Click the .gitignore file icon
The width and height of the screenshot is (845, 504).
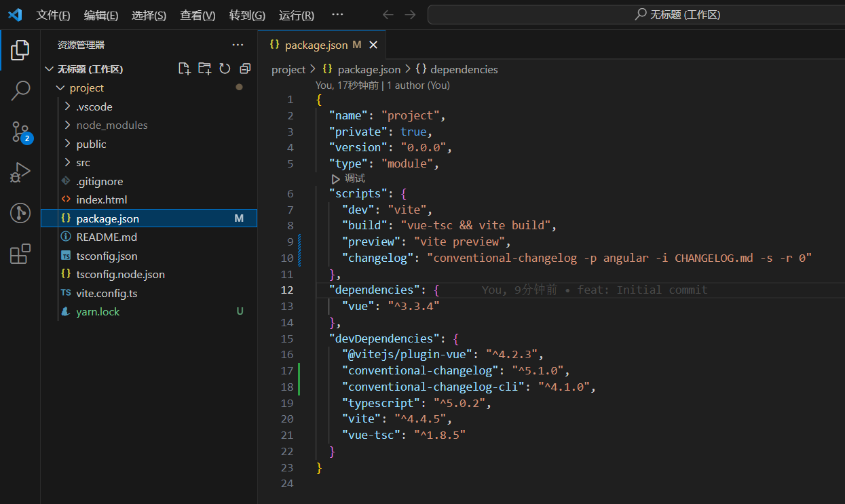point(66,181)
